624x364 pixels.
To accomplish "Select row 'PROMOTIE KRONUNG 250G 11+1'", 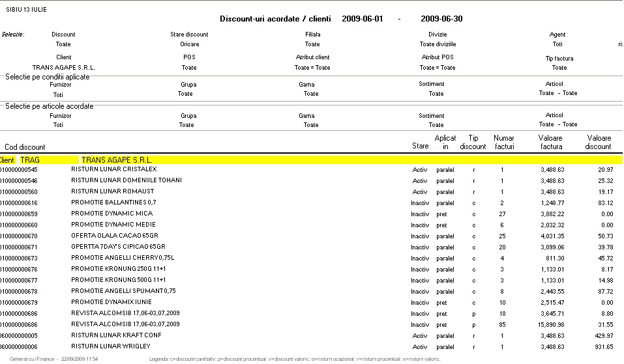I will pyautogui.click(x=311, y=270).
